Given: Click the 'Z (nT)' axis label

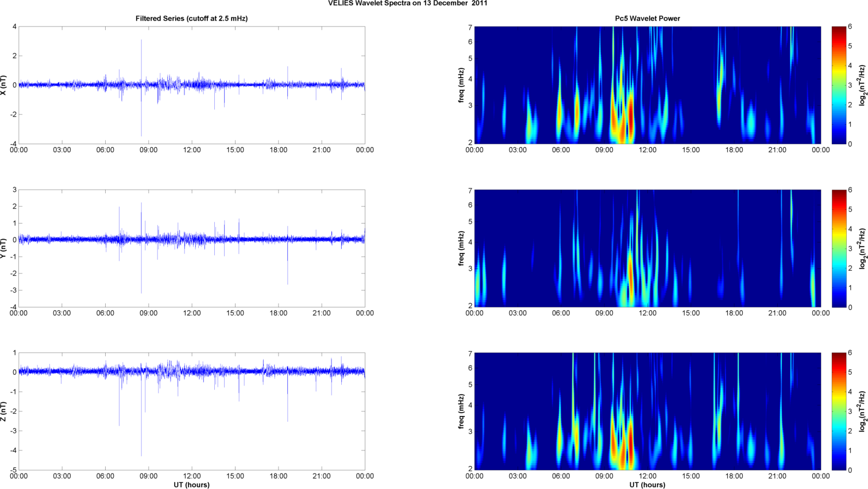Looking at the screenshot, I should 4,411.
